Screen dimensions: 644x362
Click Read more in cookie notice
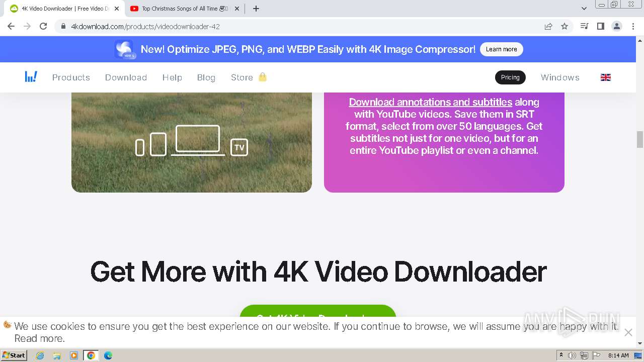(x=39, y=338)
